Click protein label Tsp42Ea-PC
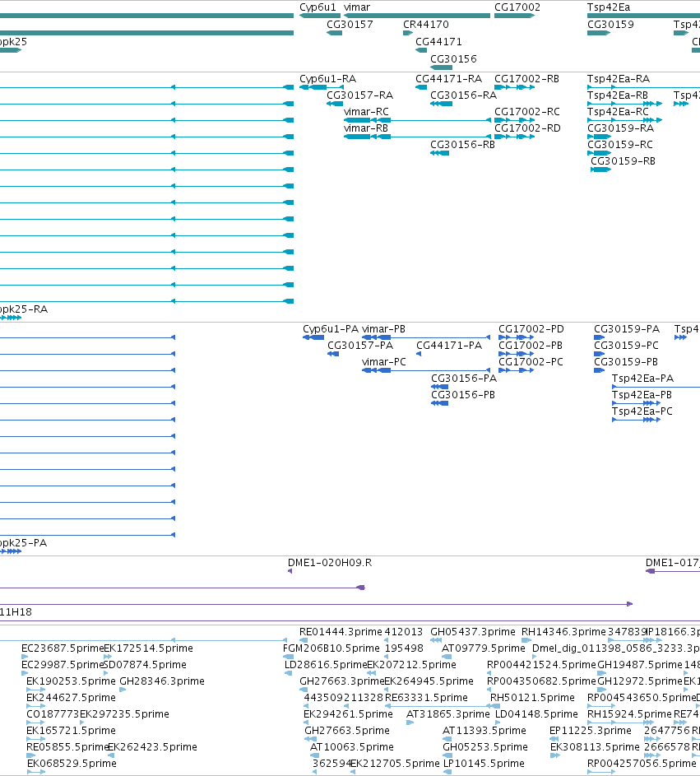The image size is (700, 776). click(642, 411)
